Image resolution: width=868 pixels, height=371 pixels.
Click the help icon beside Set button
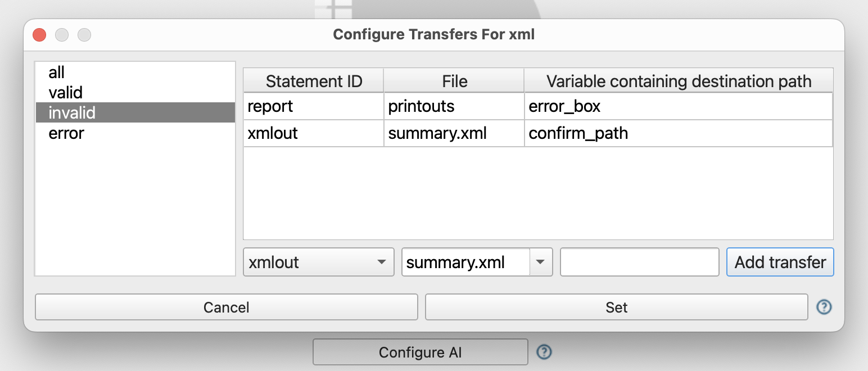[x=824, y=307]
